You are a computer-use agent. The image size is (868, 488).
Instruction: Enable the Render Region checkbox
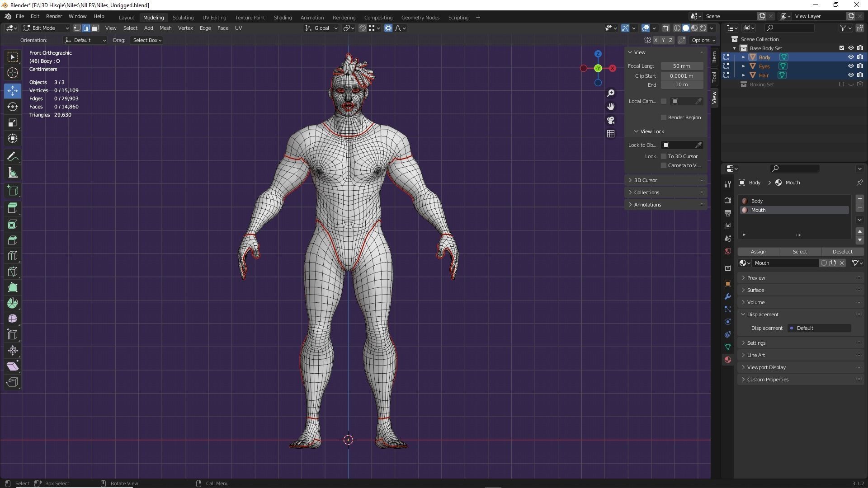pos(664,117)
